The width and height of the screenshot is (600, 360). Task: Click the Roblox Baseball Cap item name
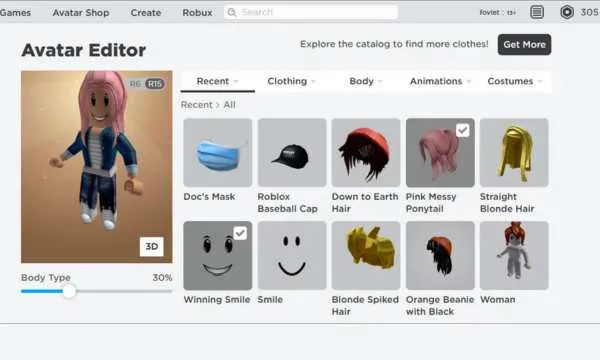[287, 202]
